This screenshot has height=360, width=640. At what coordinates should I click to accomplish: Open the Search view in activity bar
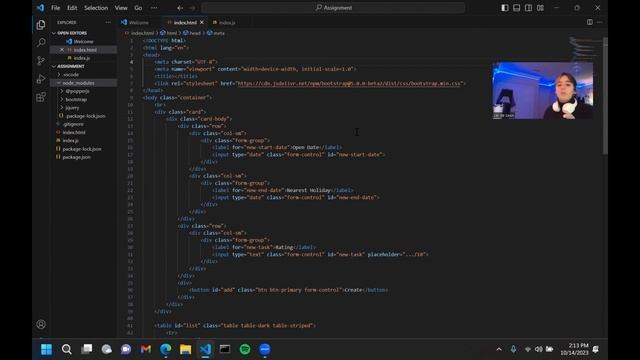[x=41, y=42]
